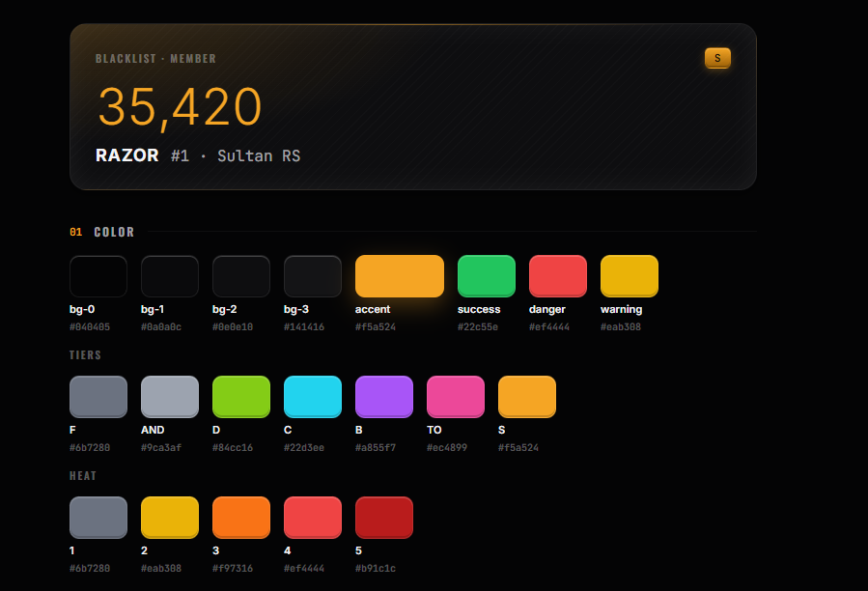Click the AND tier label

(153, 430)
